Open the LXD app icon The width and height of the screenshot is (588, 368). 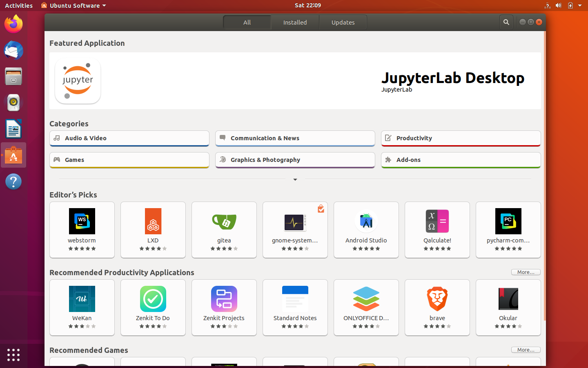[153, 221]
